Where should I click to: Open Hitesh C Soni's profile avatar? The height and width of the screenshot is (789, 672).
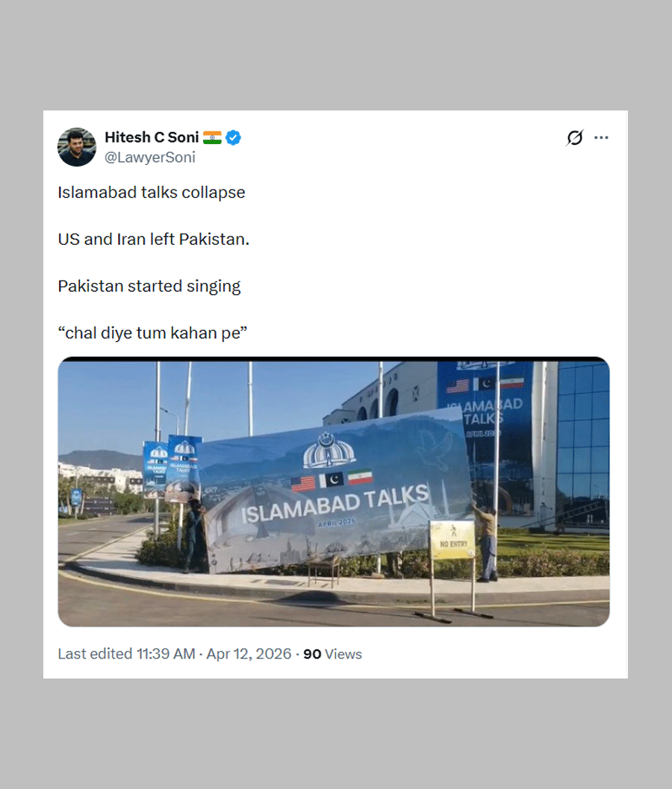pos(77,147)
